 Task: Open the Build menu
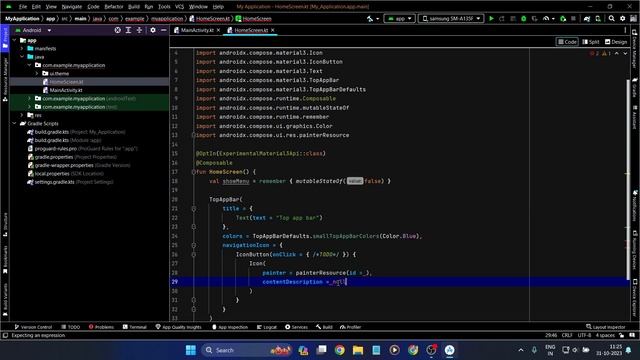tap(134, 7)
